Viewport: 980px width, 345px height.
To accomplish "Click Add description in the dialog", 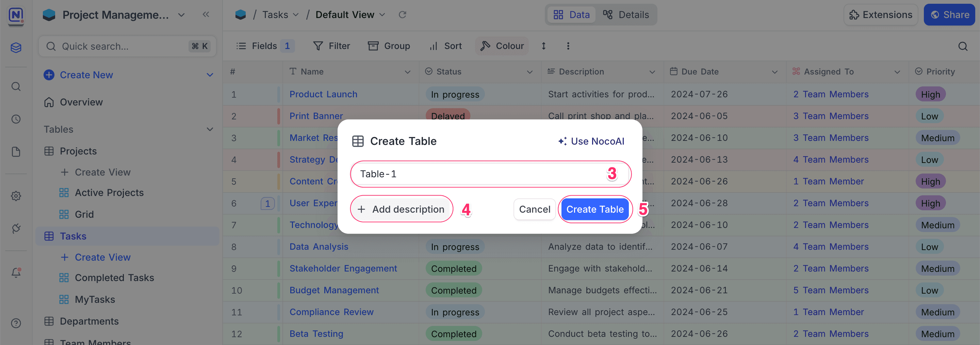I will [402, 209].
